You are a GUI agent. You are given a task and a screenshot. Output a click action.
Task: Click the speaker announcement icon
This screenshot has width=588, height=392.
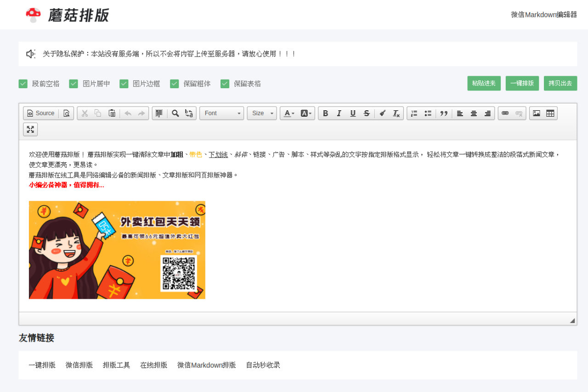click(30, 54)
